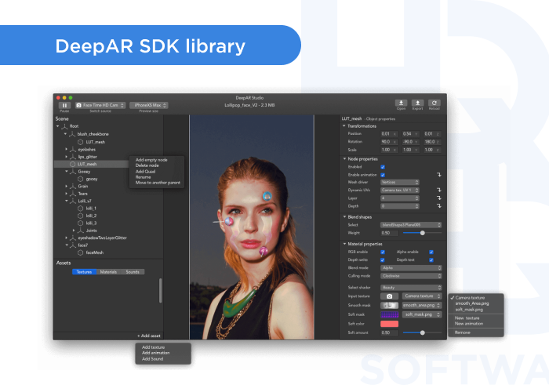Click the node icon beside Grain

point(73,187)
